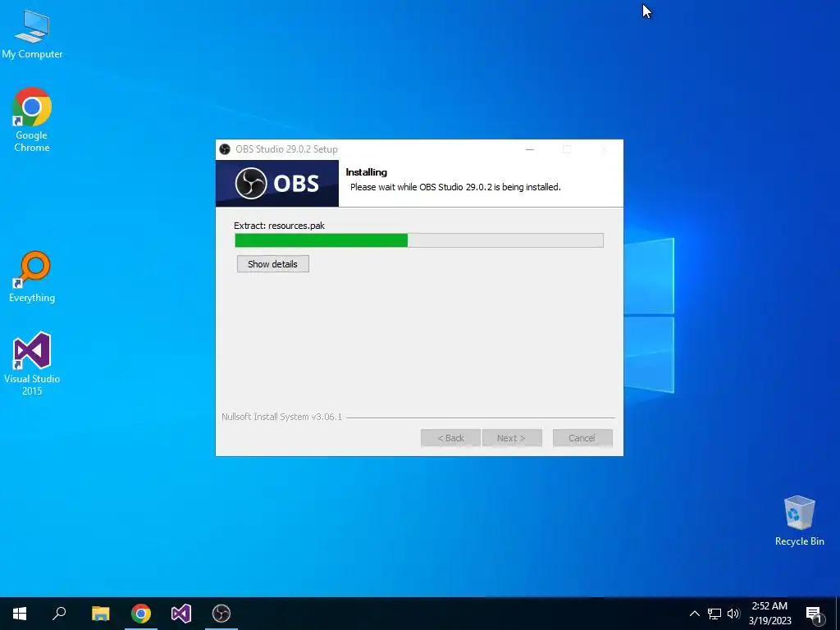
Task: Click 'Please wait while OBS Studio' message
Action: coord(455,187)
